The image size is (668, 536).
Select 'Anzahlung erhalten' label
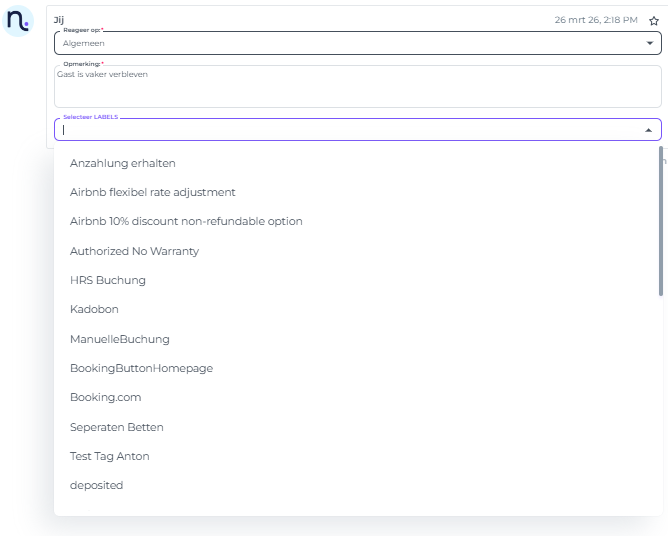coord(123,163)
